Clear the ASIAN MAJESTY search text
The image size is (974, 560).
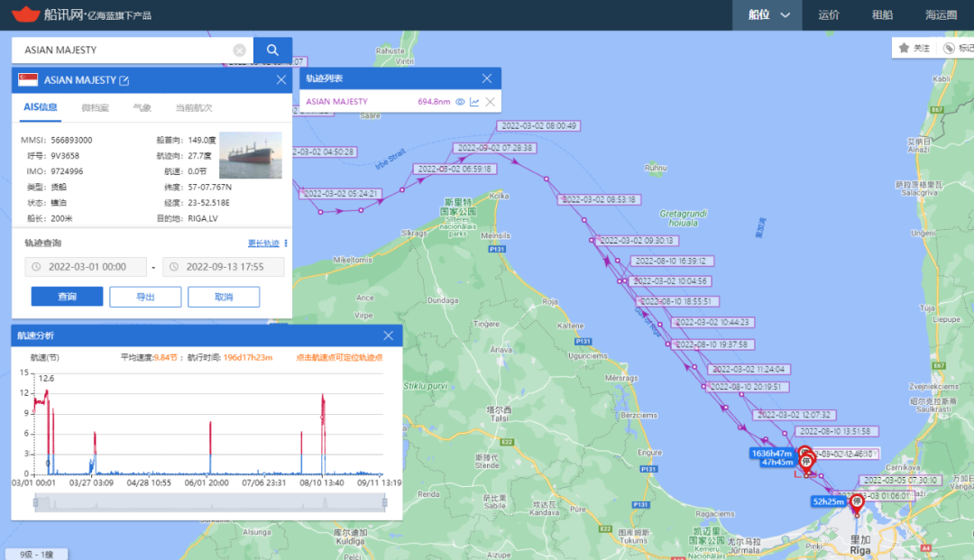(240, 50)
